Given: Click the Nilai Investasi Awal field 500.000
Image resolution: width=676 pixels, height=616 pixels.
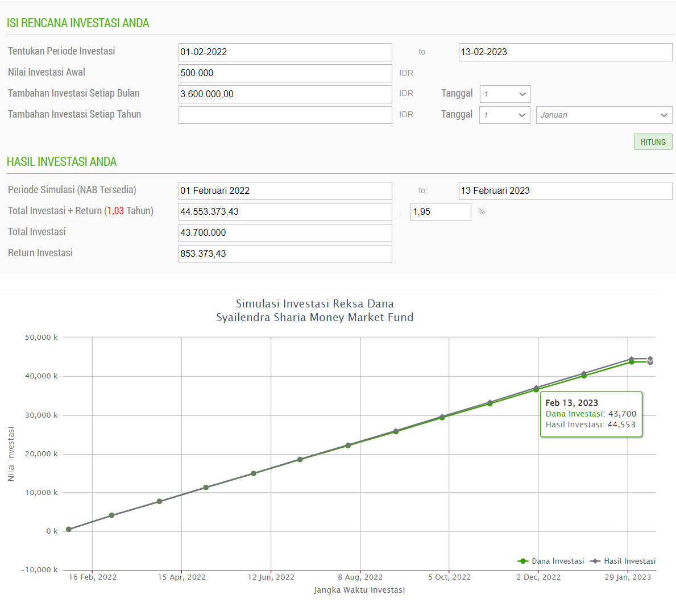Looking at the screenshot, I should click(285, 73).
